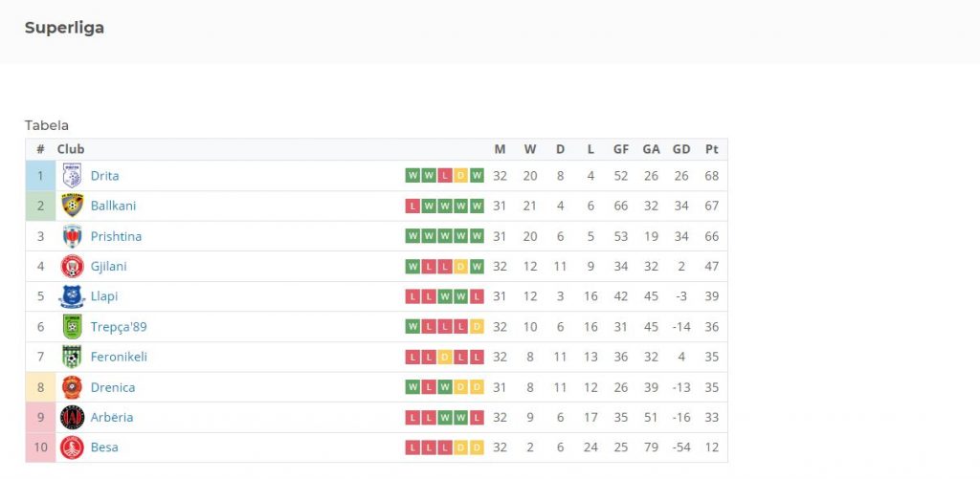Click the Pt column header
This screenshot has width=980, height=479.
point(712,149)
